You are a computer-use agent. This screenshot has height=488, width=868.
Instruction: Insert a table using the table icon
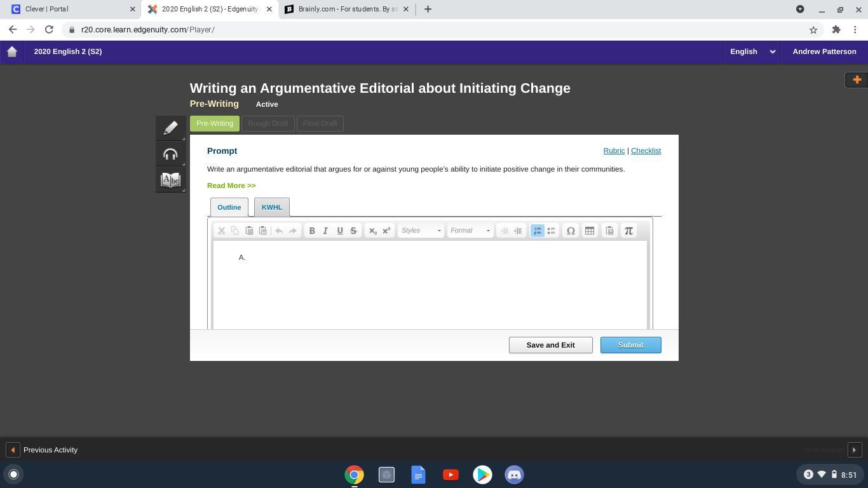590,231
